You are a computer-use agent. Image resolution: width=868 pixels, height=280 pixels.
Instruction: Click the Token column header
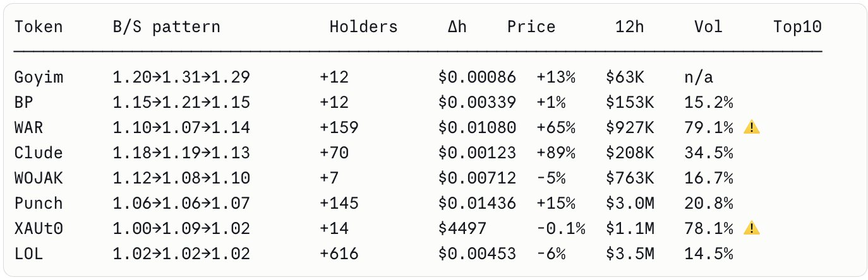coord(39,27)
